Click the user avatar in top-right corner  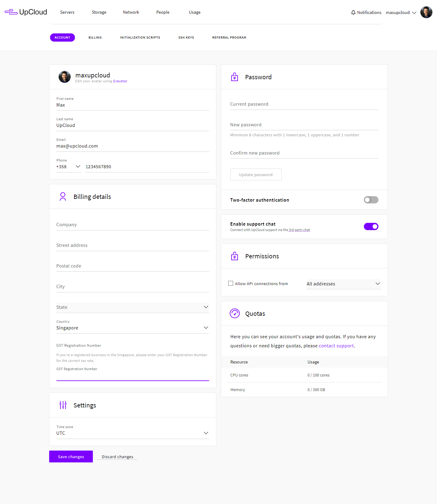426,12
